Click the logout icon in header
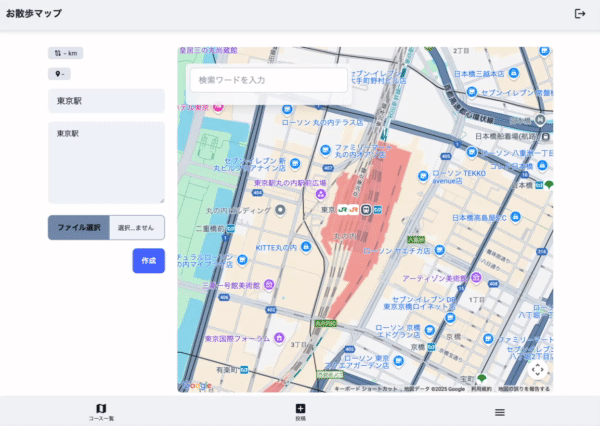The height and width of the screenshot is (426, 600). (580, 14)
